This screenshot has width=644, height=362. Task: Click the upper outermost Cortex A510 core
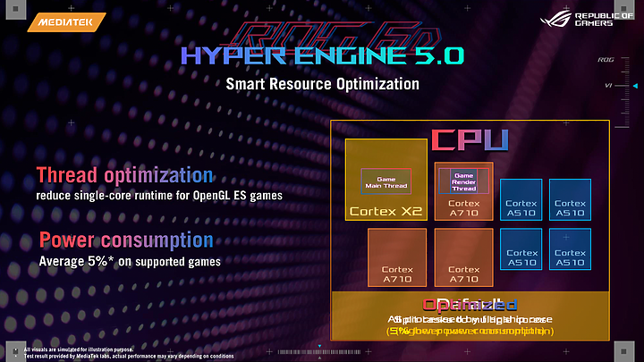(570, 200)
